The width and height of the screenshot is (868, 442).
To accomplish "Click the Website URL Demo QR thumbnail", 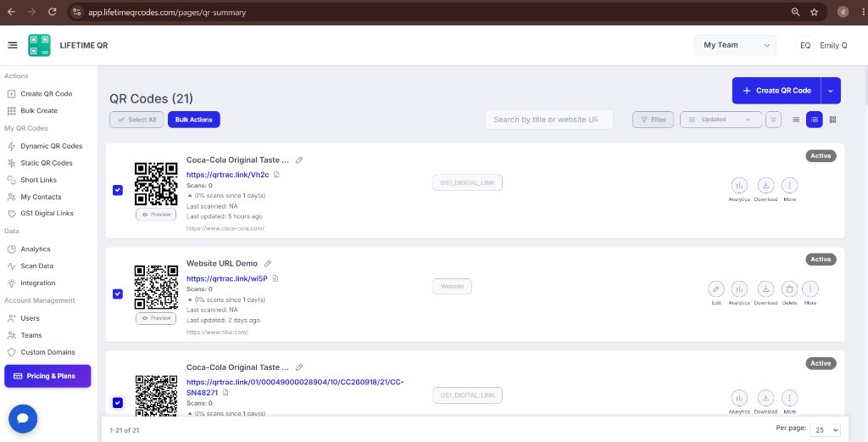I will (156, 287).
